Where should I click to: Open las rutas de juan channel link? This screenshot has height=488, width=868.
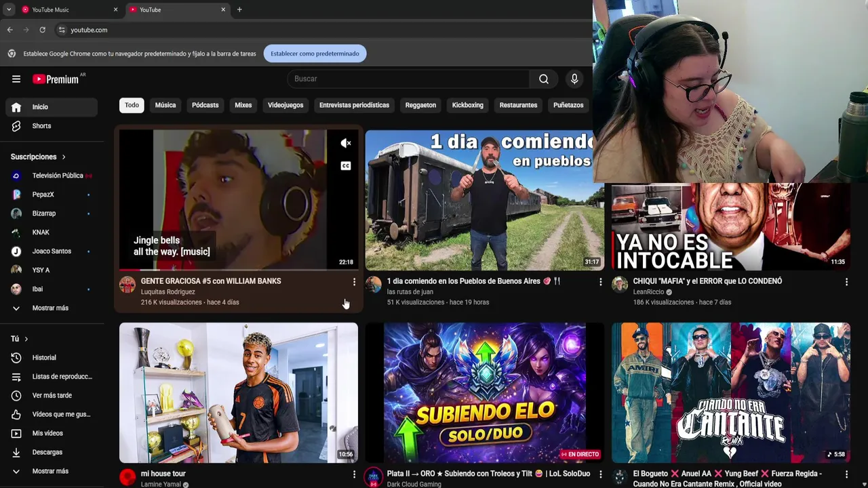pos(410,292)
